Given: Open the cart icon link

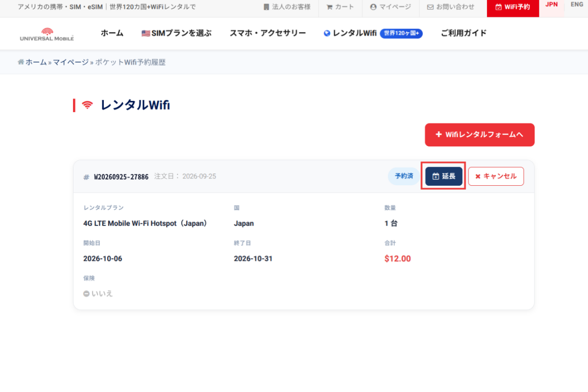Looking at the screenshot, I should pos(329,7).
